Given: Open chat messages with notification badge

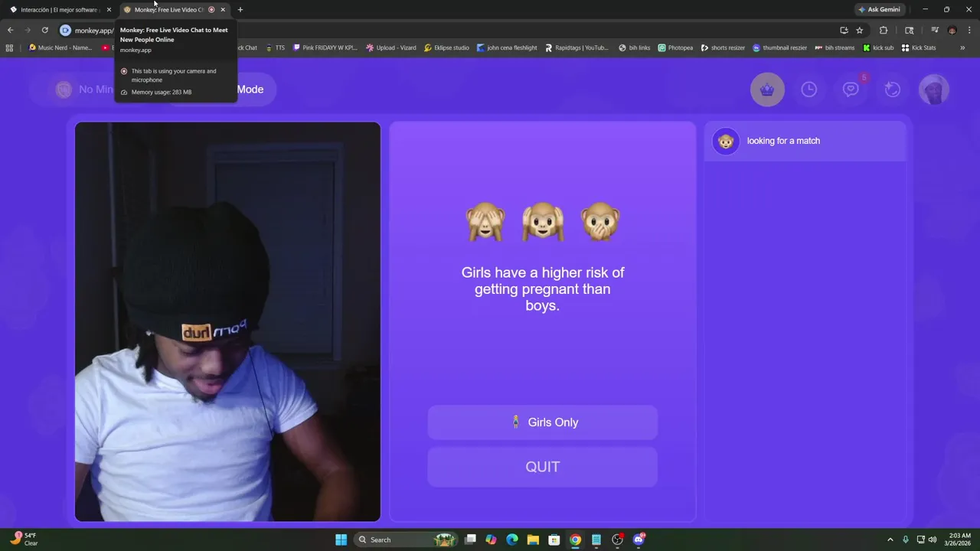Looking at the screenshot, I should pyautogui.click(x=851, y=90).
